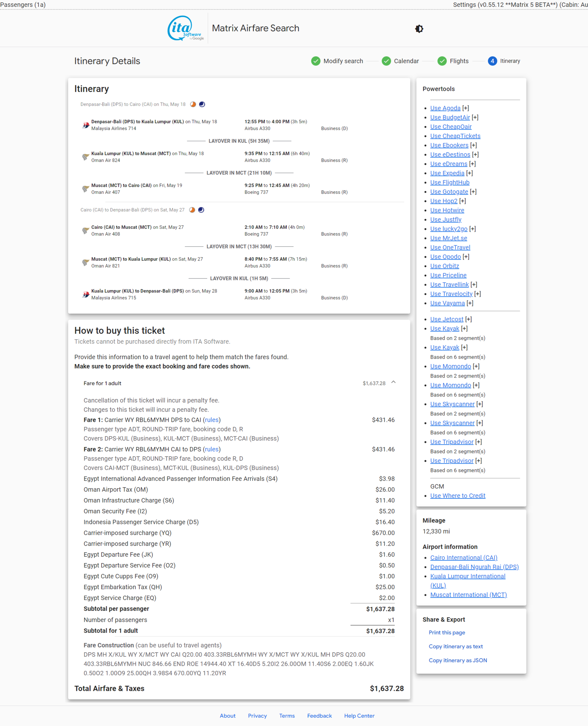Click the orange daytime icon for return trip
588x726 pixels.
(x=192, y=210)
